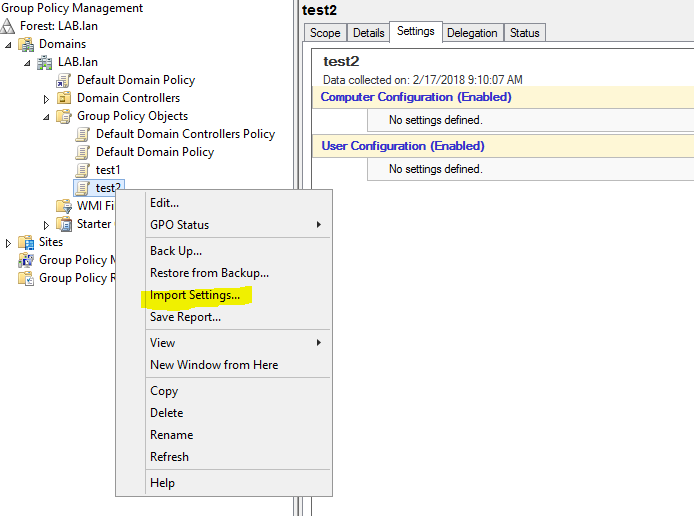Select Domain Controllers in the tree

(x=128, y=98)
